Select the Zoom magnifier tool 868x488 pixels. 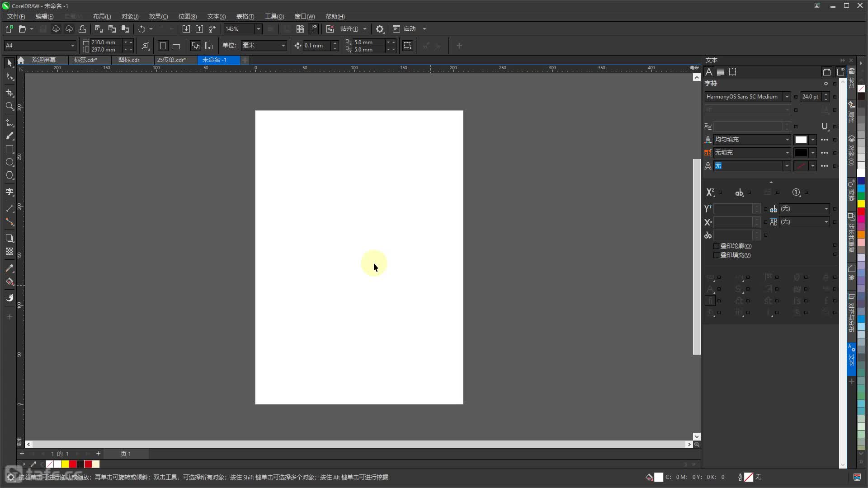tap(9, 106)
